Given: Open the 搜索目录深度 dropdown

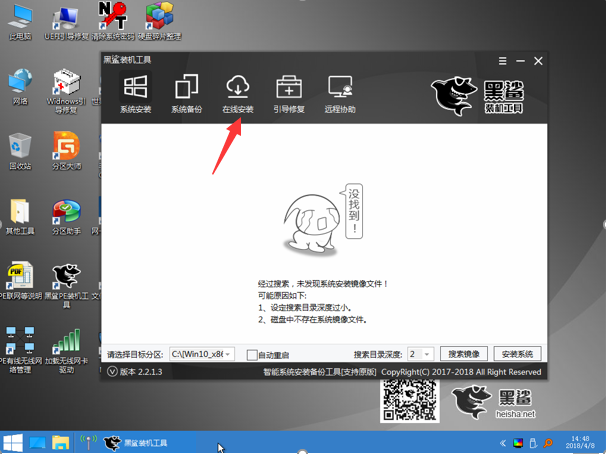Looking at the screenshot, I should (427, 355).
